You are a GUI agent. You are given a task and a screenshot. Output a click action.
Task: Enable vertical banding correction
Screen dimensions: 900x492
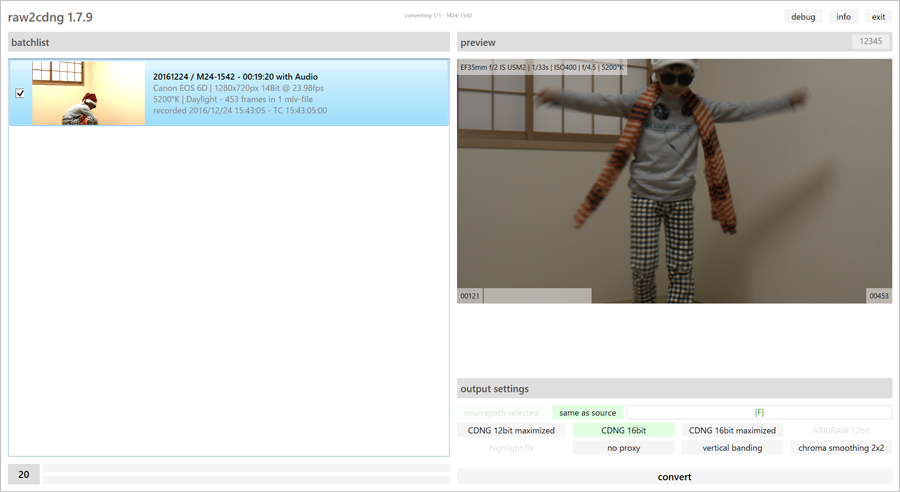(x=732, y=448)
